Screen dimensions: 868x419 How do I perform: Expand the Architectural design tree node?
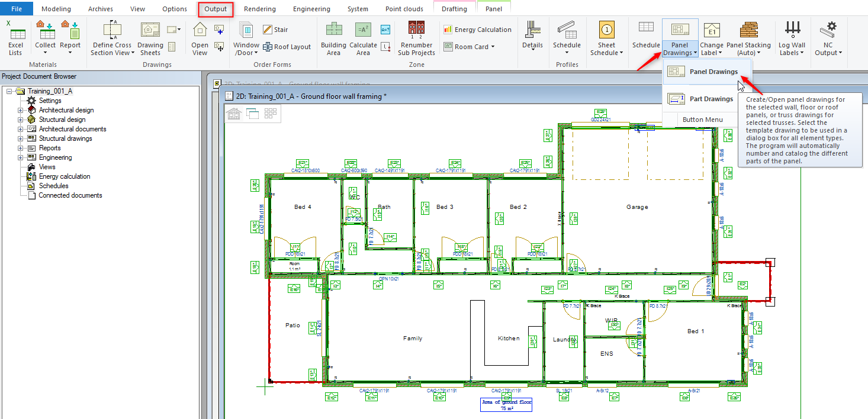20,110
